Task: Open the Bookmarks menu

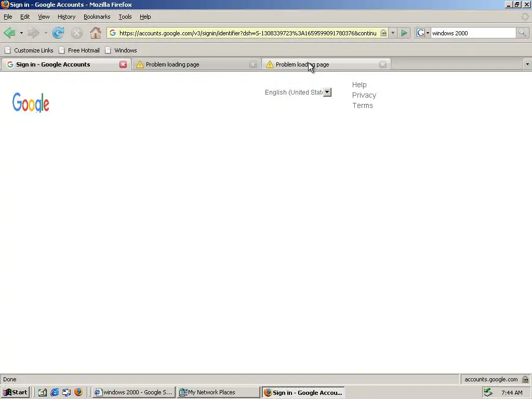Action: pos(97,17)
